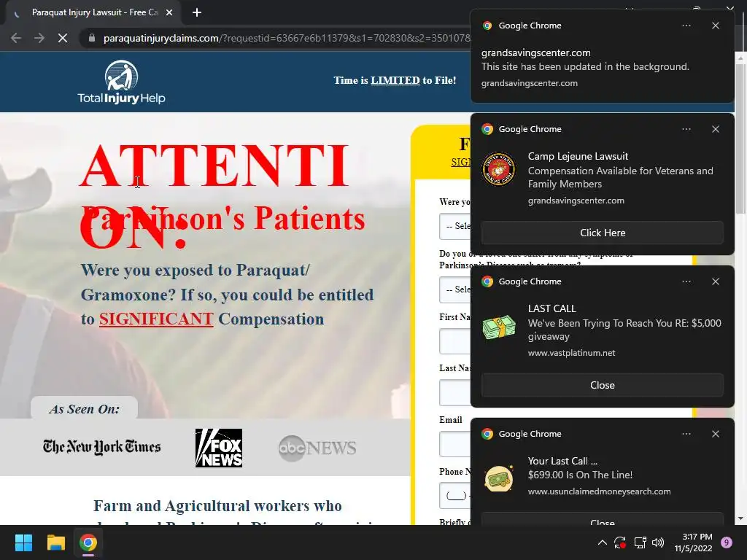The width and height of the screenshot is (747, 560).
Task: Open the first Select dropdown in form
Action: coord(455,226)
